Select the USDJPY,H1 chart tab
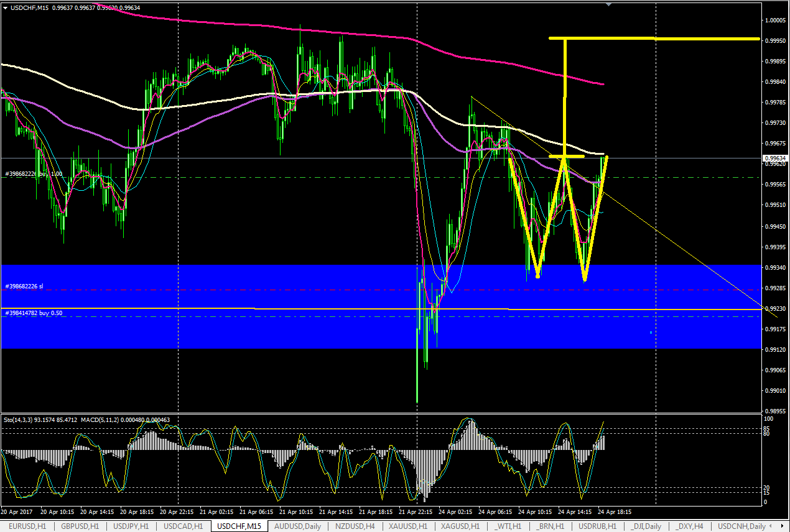The image size is (790, 532). pos(131,526)
